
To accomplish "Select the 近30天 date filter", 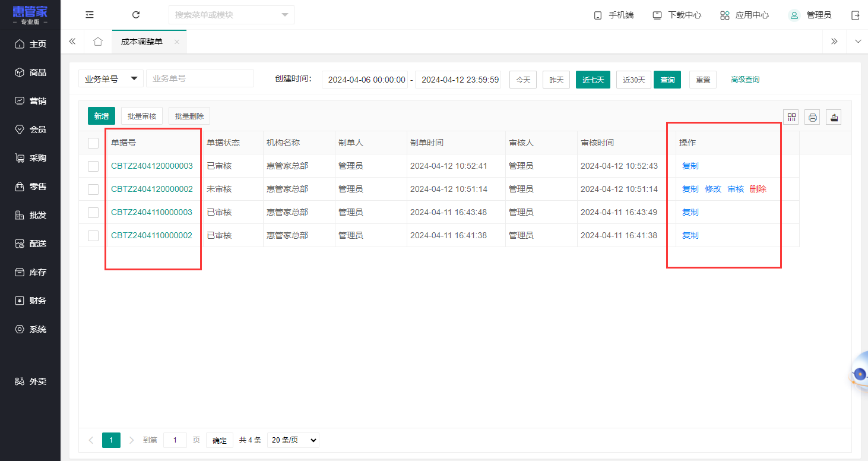I will pos(633,80).
